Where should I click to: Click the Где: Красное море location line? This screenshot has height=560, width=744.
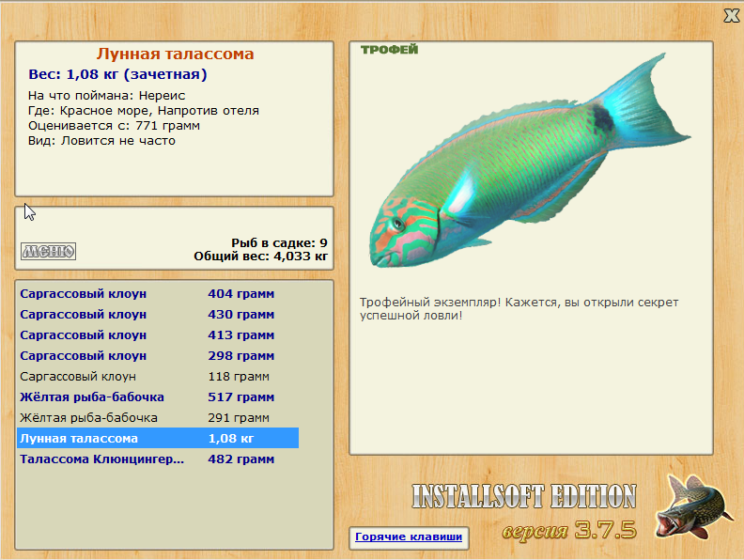144,111
